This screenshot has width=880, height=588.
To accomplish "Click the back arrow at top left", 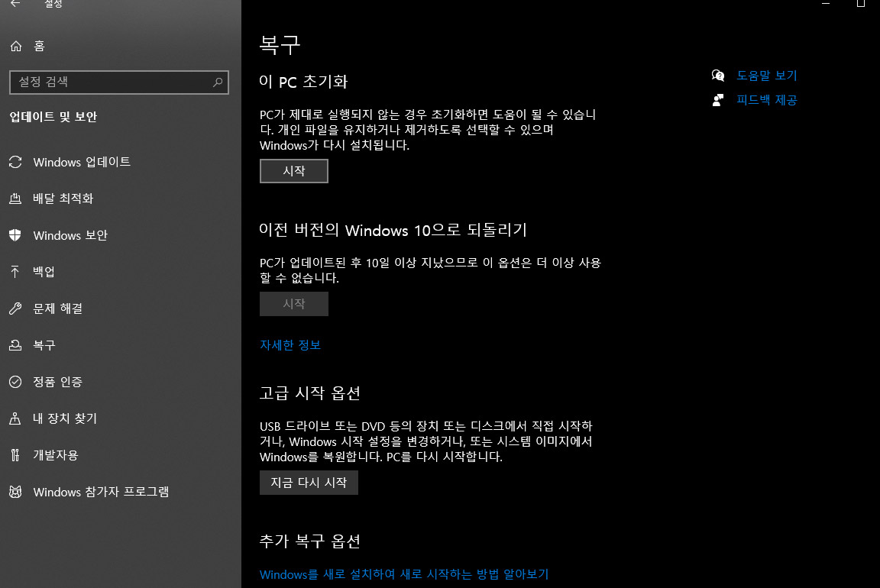I will coord(15,5).
